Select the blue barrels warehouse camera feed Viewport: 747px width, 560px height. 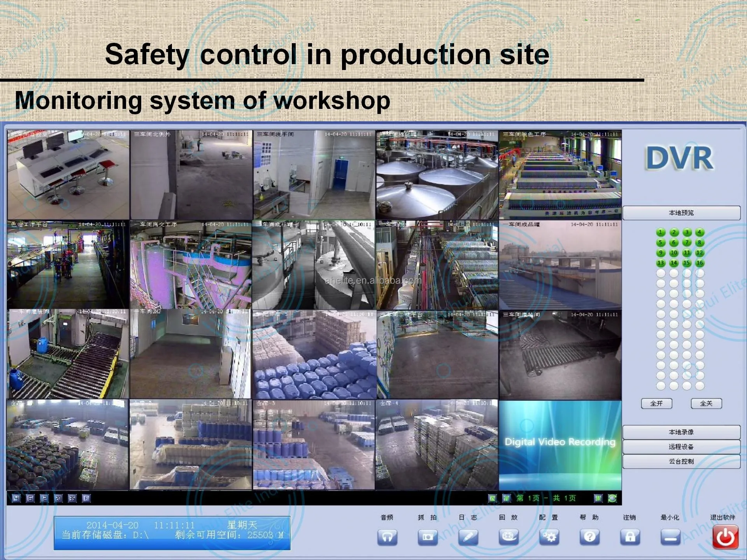[x=314, y=355]
